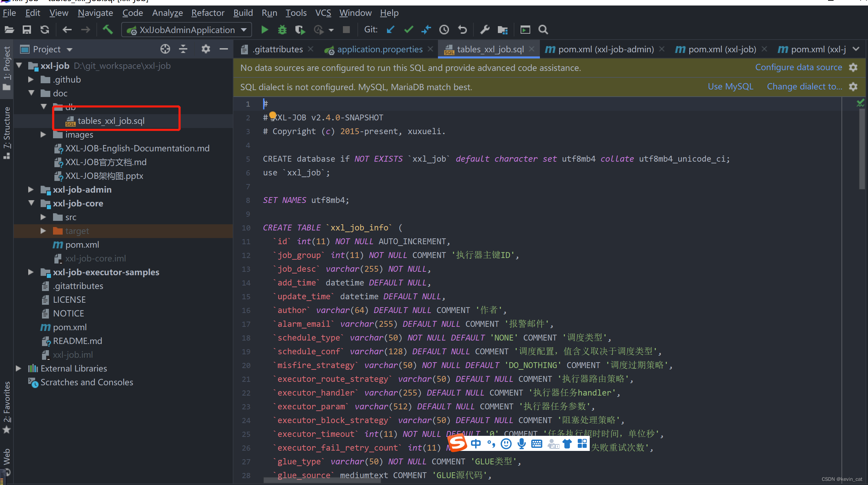This screenshot has height=485, width=868.
Task: Toggle the Structure tool window
Action: click(x=7, y=133)
